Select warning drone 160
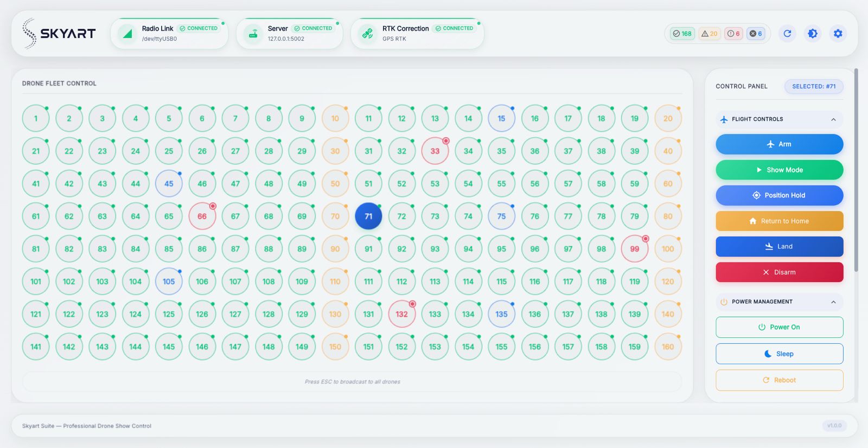This screenshot has width=868, height=448. pos(668,347)
